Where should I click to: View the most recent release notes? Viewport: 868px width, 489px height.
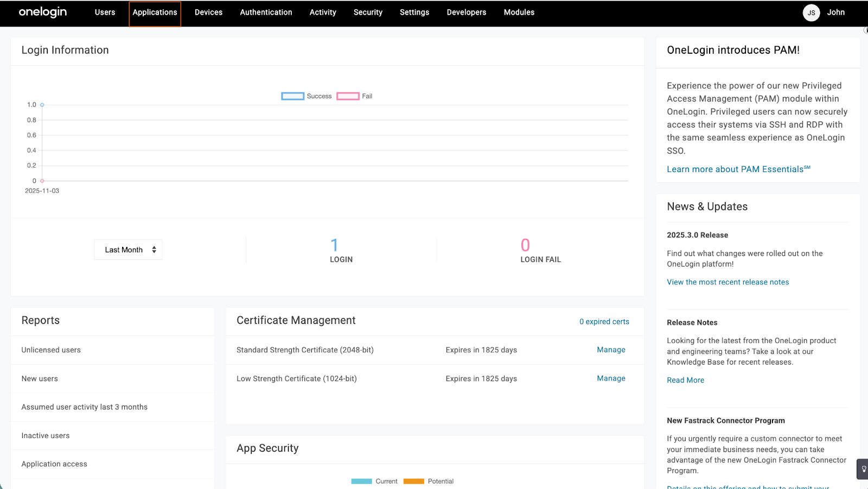coord(727,282)
